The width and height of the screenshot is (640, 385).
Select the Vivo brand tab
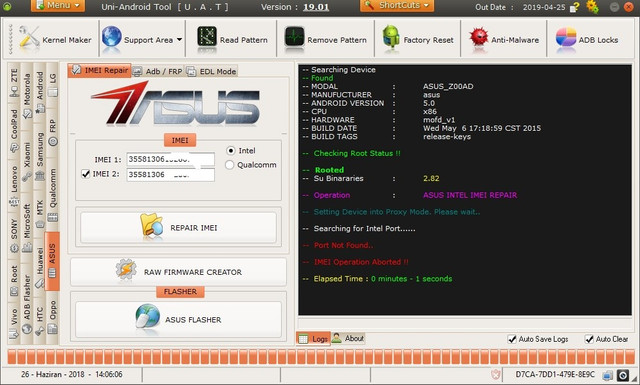click(x=14, y=323)
